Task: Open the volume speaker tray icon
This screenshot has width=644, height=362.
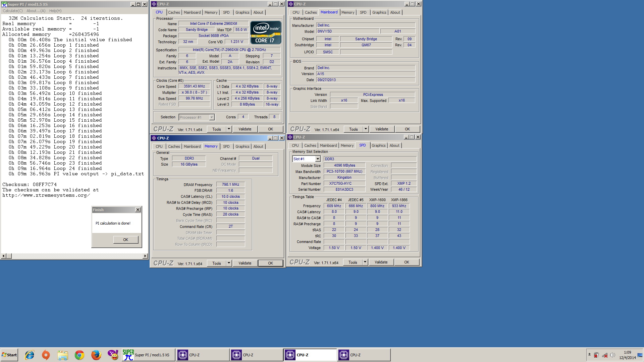Action: (x=612, y=355)
